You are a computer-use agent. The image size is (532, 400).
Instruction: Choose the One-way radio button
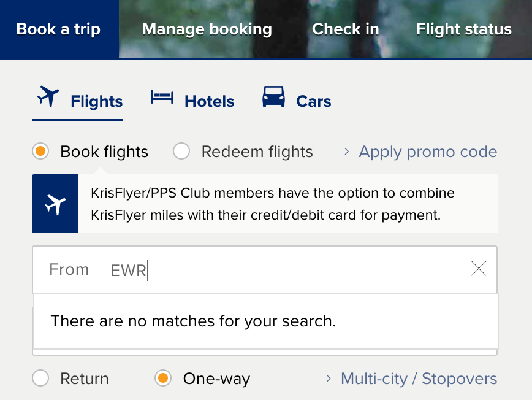coord(163,379)
